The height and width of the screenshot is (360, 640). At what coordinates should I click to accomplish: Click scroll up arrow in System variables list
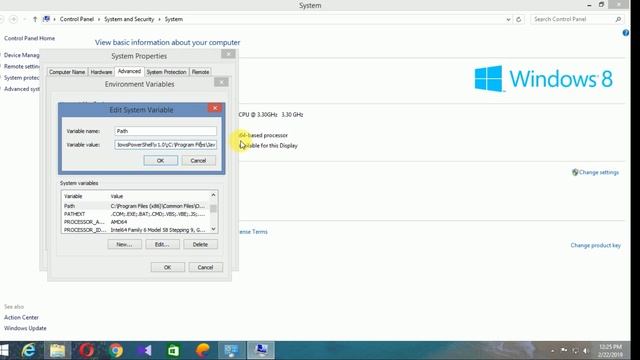tap(213, 195)
